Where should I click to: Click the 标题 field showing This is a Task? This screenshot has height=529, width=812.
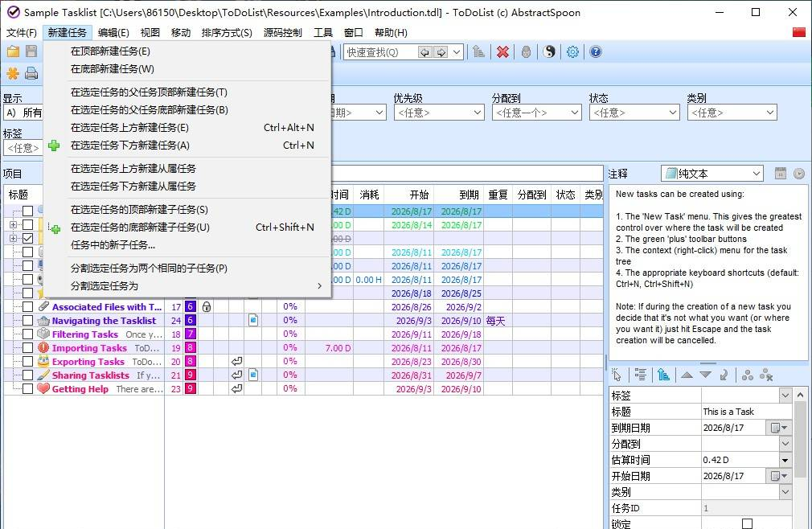pos(747,412)
